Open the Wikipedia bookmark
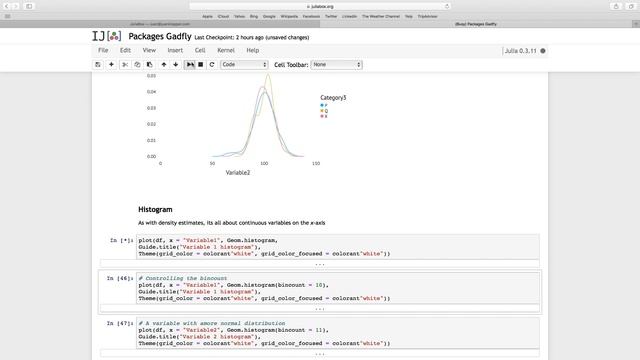 point(289,16)
